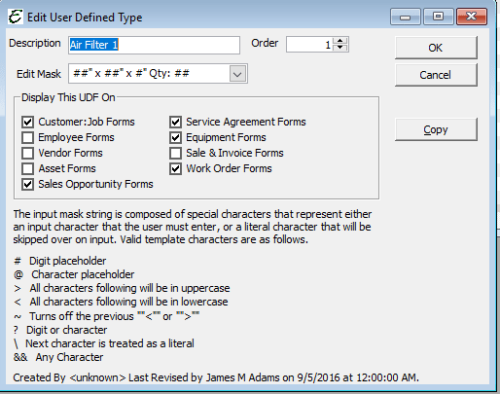Disable Work Order Forms checkbox
This screenshot has height=394, width=500.
pyautogui.click(x=175, y=169)
